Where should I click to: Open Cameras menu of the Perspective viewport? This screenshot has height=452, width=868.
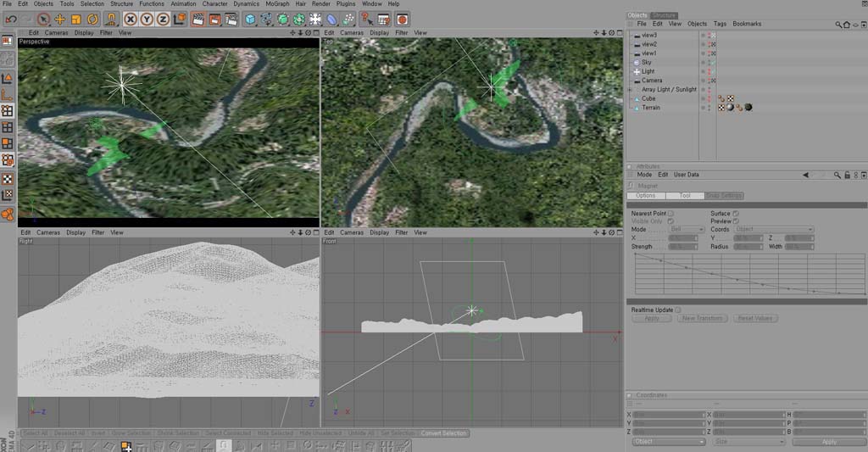point(56,33)
